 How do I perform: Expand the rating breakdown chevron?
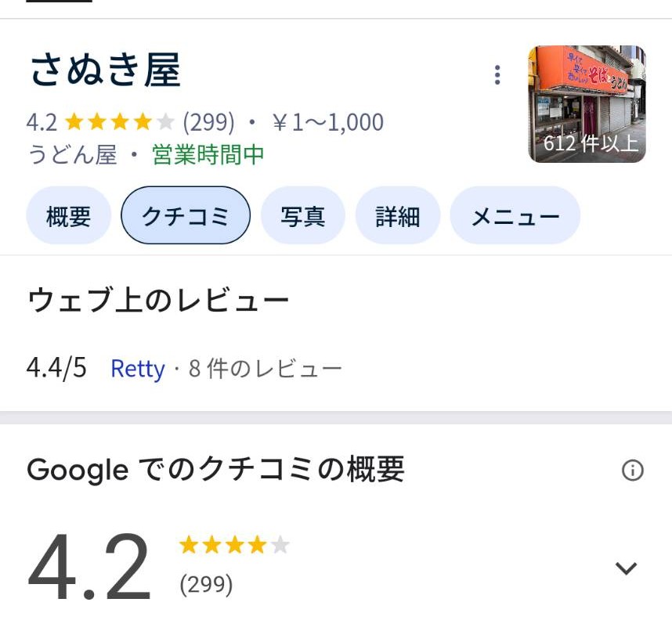click(626, 568)
